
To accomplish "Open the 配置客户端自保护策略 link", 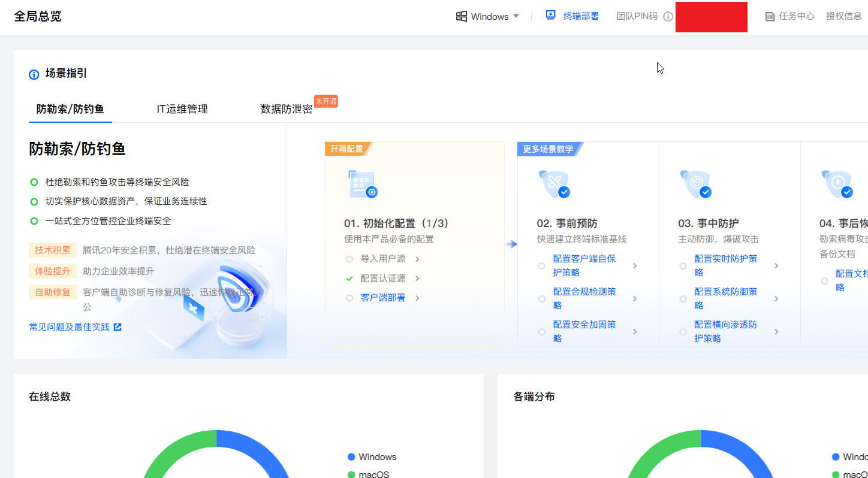I will [584, 266].
